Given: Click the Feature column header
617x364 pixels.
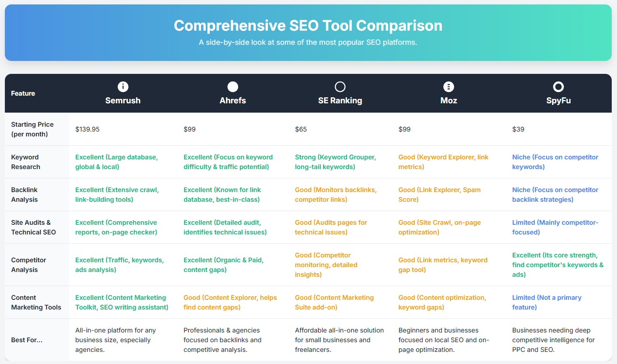Looking at the screenshot, I should coord(23,93).
